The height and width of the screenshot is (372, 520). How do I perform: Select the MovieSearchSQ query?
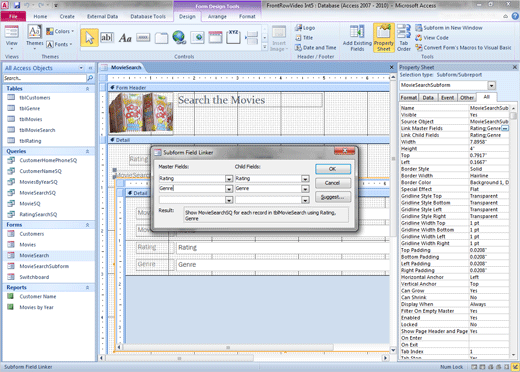pos(38,193)
